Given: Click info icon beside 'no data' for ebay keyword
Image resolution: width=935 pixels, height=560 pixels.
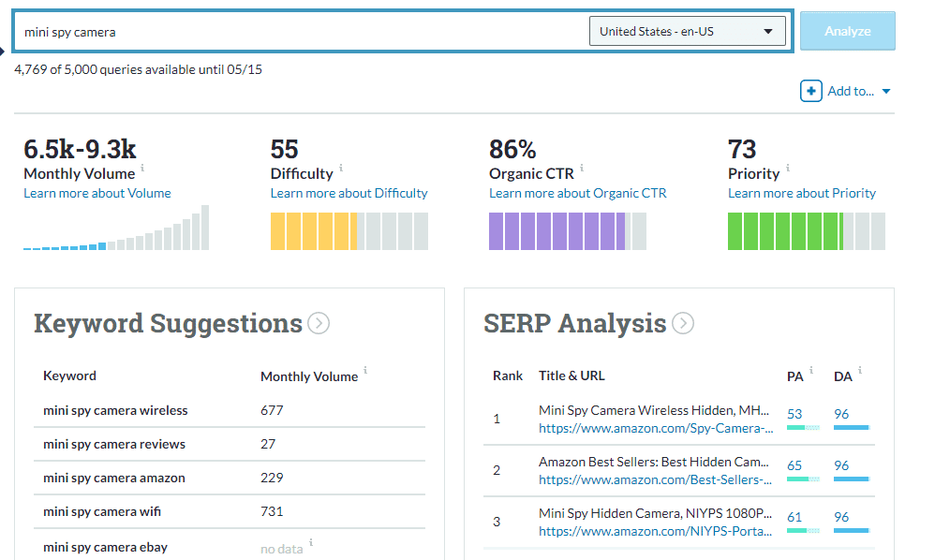Looking at the screenshot, I should click(311, 542).
